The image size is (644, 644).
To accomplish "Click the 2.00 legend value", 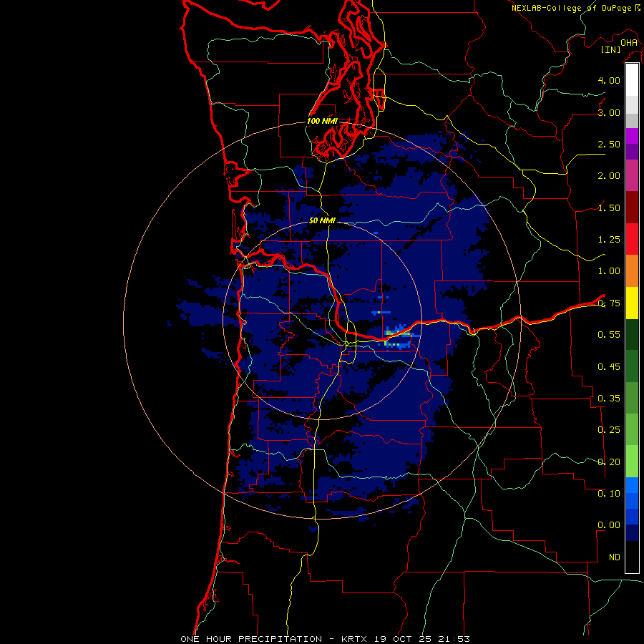I will tap(609, 176).
